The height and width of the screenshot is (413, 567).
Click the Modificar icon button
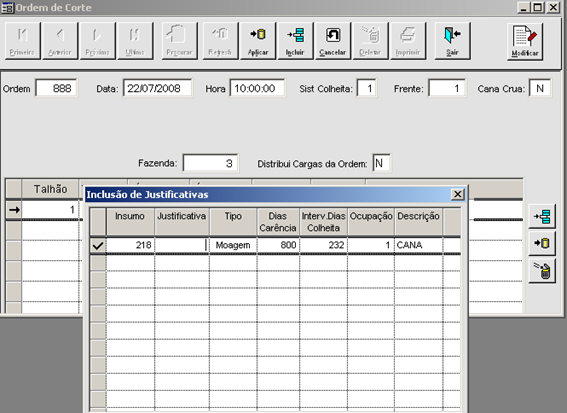[525, 42]
